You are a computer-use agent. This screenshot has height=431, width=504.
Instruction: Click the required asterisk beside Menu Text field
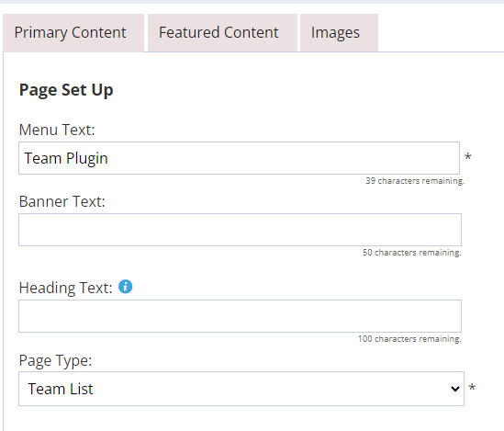(468, 157)
